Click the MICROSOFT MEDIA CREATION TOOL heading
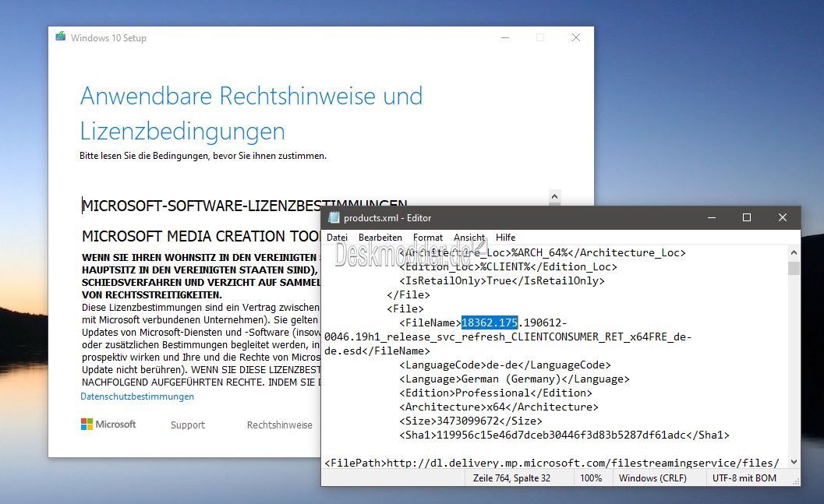 click(x=201, y=236)
